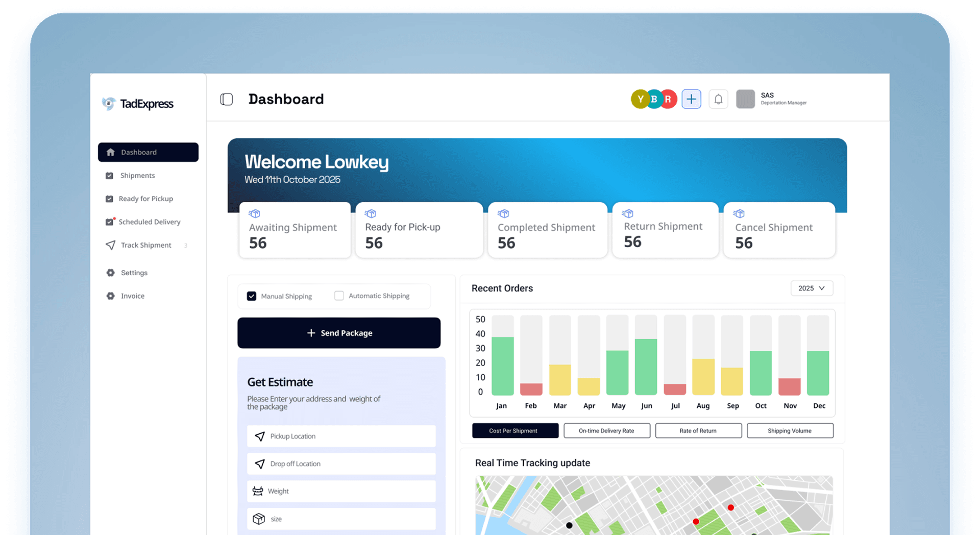The height and width of the screenshot is (535, 980).
Task: Click the yellow Aug bar in chart
Action: coord(703,377)
